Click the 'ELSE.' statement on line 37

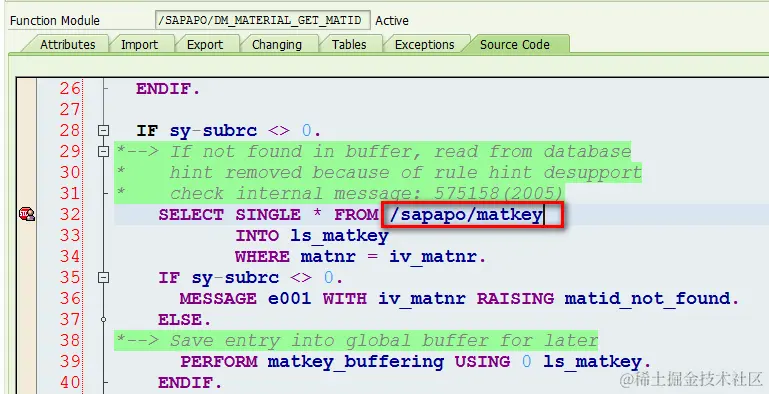[185, 320]
